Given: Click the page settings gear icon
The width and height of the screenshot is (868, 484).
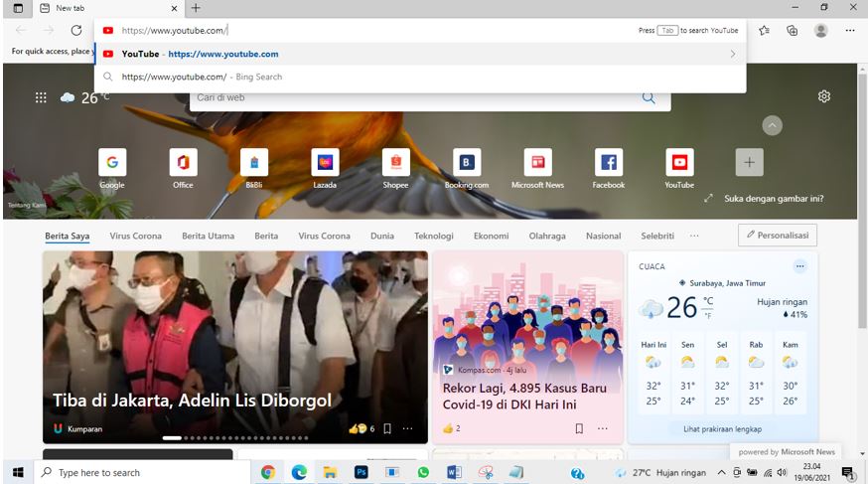Looking at the screenshot, I should [x=823, y=96].
